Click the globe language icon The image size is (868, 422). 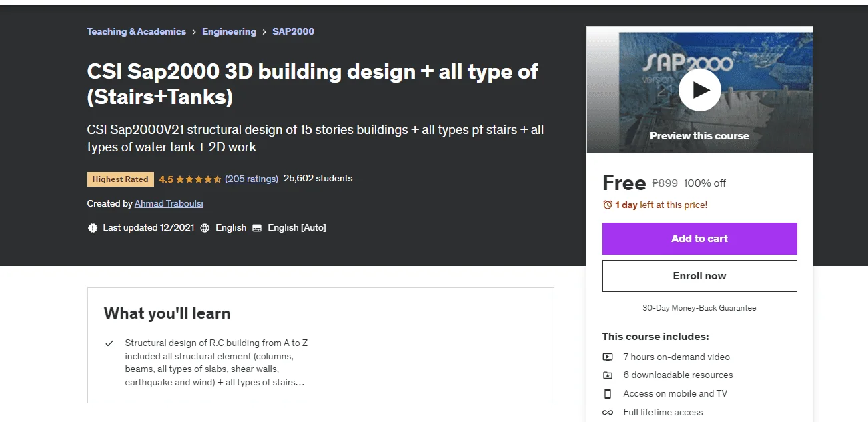[x=205, y=228]
